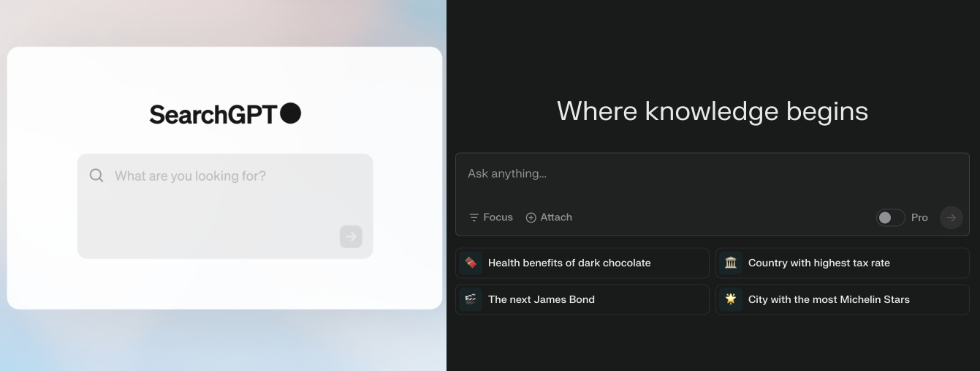Select 'Health benefits of dark chocolate' suggestion
Screen dimensions: 980x371
point(582,263)
